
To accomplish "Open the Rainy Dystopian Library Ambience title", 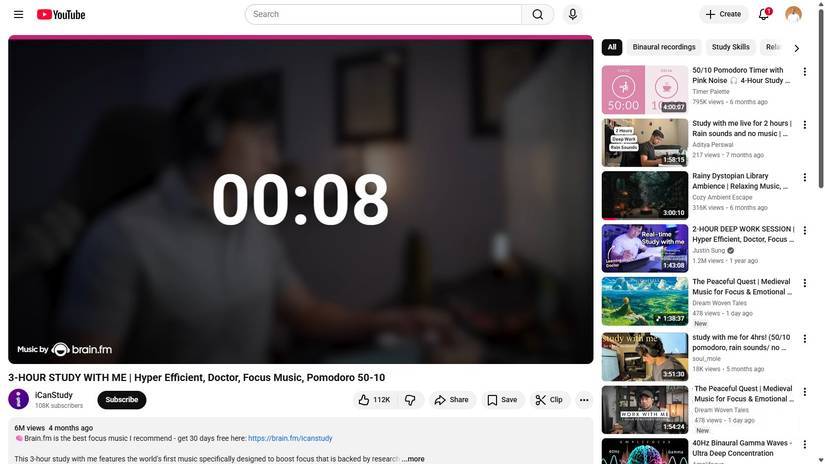I will click(x=740, y=181).
